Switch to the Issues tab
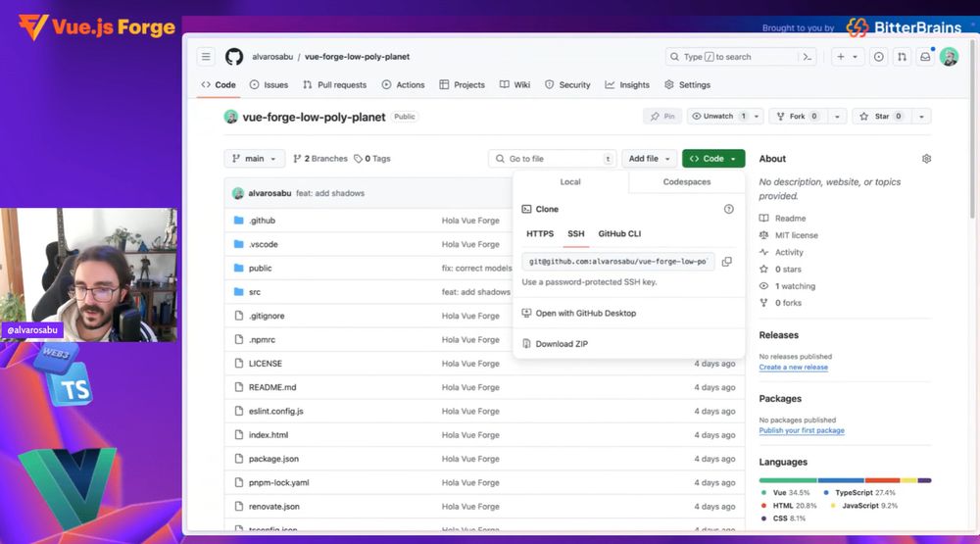The width and height of the screenshot is (980, 544). 269,85
